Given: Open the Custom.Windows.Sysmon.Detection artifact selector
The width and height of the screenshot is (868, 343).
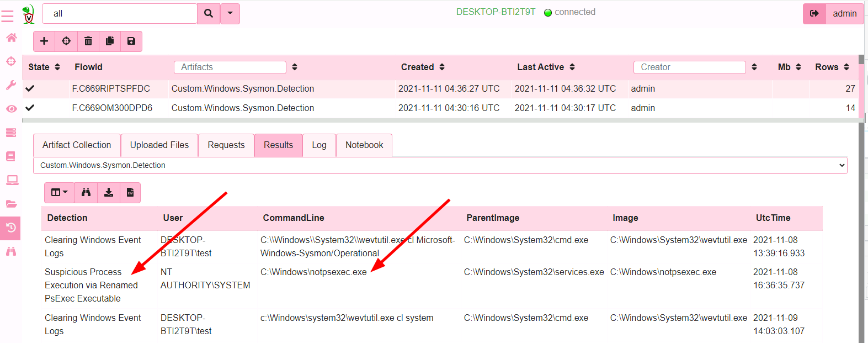Looking at the screenshot, I should click(440, 165).
